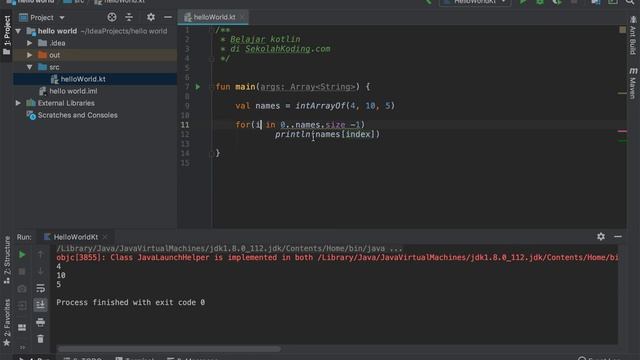Expand the out folder
This screenshot has height=360, width=640.
pyautogui.click(x=29, y=55)
